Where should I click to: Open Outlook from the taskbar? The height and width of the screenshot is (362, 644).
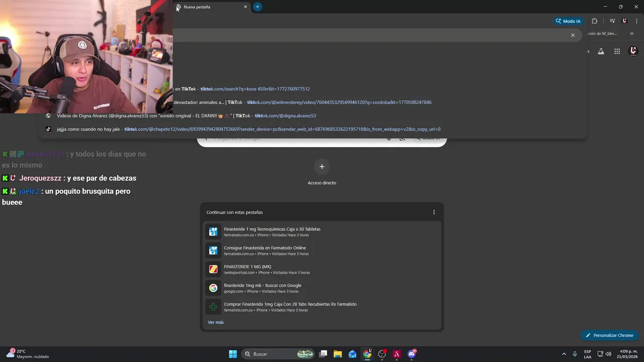[352, 354]
